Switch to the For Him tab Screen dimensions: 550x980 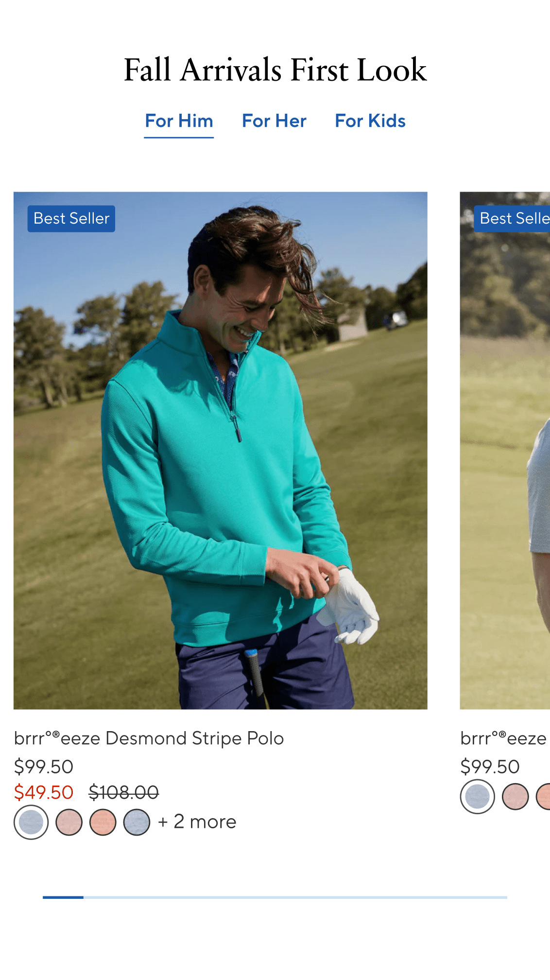pos(179,121)
